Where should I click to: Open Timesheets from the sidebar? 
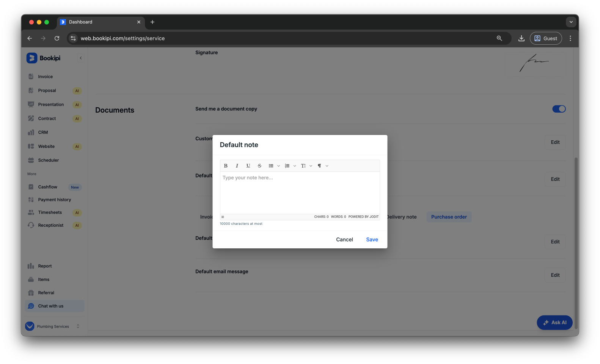pos(55,212)
